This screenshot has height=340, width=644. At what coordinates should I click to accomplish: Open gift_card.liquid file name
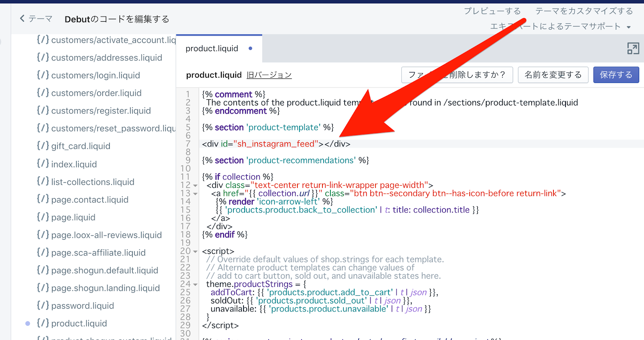pos(81,146)
